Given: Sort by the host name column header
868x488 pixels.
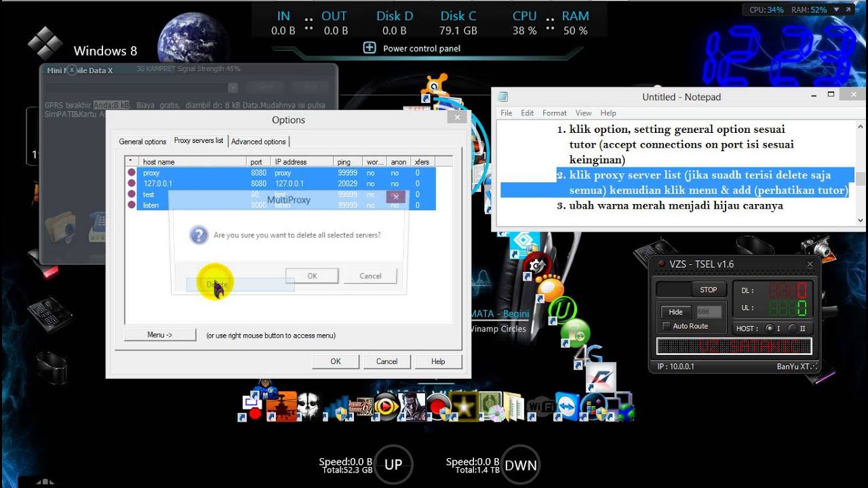Looking at the screenshot, I should [193, 162].
